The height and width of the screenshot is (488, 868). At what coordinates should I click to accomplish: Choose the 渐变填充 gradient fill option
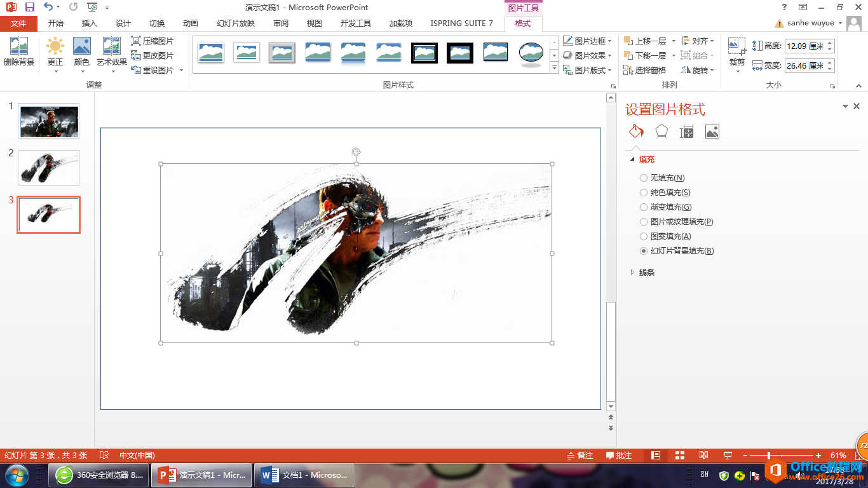[x=644, y=207]
